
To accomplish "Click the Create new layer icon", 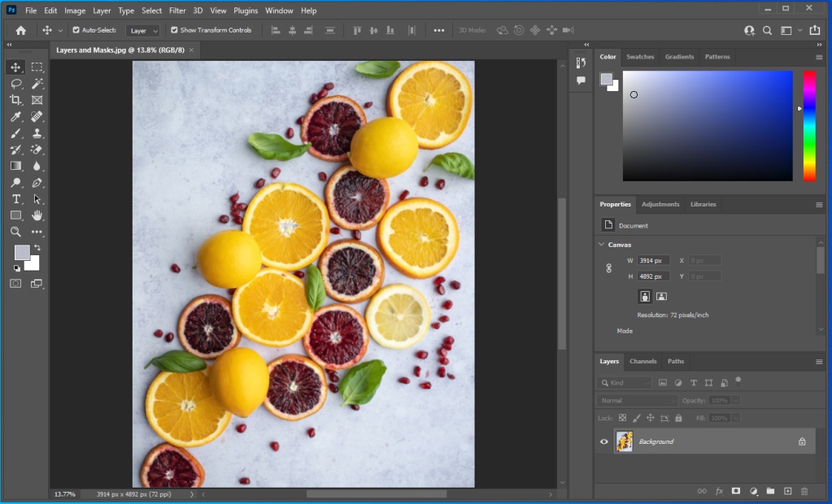I will pyautogui.click(x=787, y=491).
